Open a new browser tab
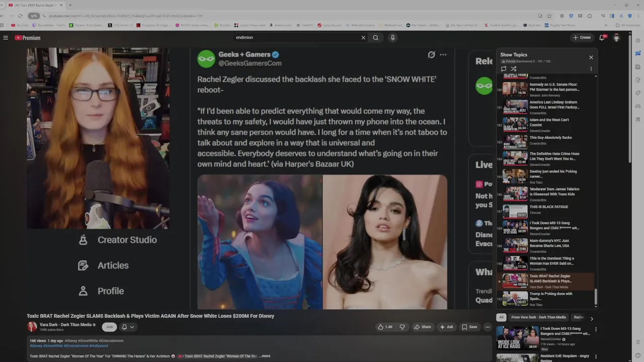 point(70,5)
